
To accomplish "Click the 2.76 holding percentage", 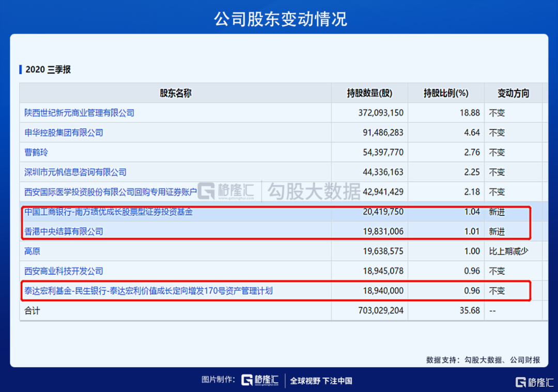I will click(x=472, y=152).
